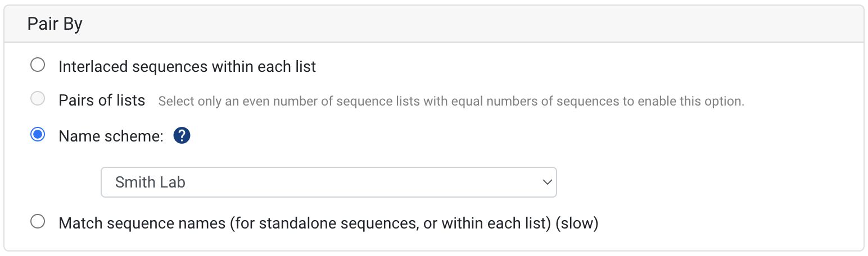Click the chevron arrow on Smith Lab selector
Image resolution: width=868 pixels, height=256 pixels.
click(x=545, y=182)
